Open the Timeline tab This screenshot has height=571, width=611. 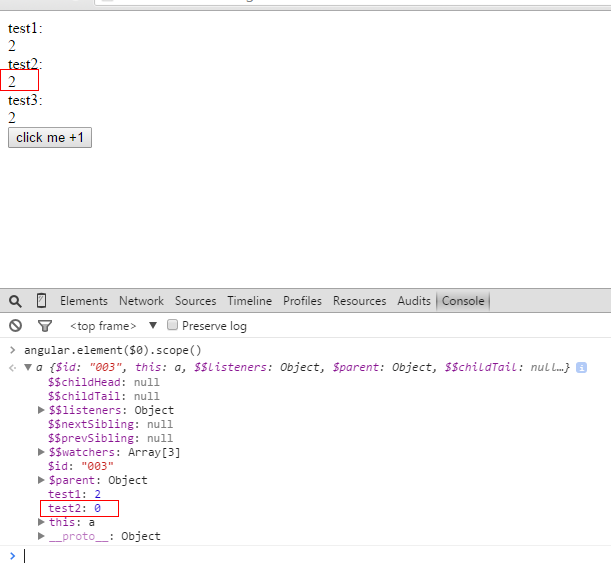click(x=249, y=301)
